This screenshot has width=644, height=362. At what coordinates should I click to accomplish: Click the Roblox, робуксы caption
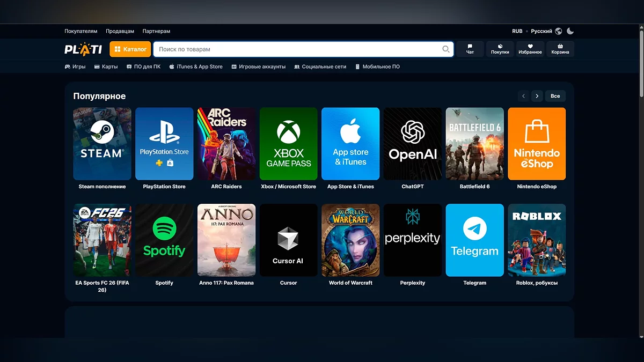click(x=537, y=283)
